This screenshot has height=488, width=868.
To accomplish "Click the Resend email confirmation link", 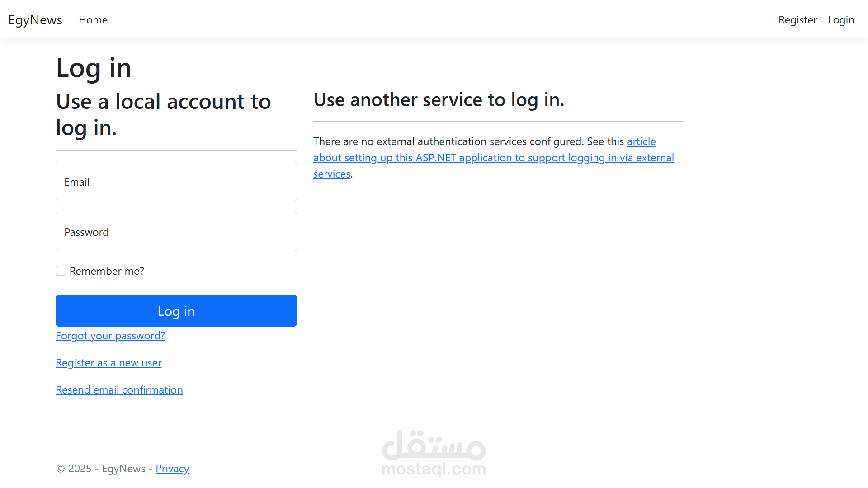I will click(119, 390).
